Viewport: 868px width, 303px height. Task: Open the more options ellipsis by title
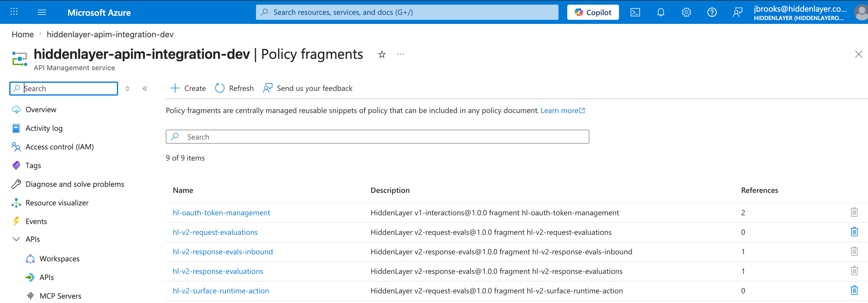pos(400,54)
